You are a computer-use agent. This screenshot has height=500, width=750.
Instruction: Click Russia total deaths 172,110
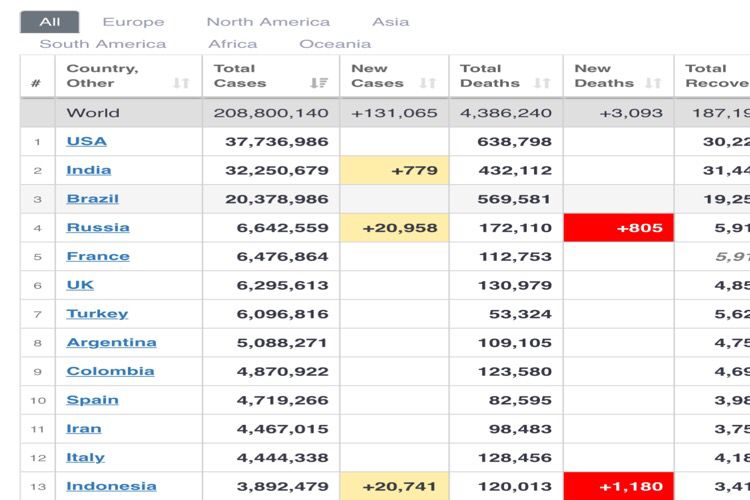[516, 228]
